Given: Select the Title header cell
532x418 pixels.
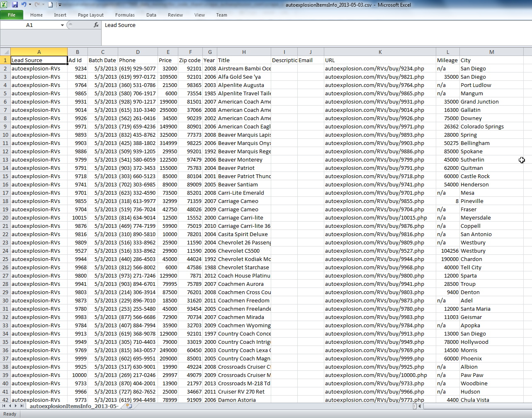Looking at the screenshot, I should point(244,60).
